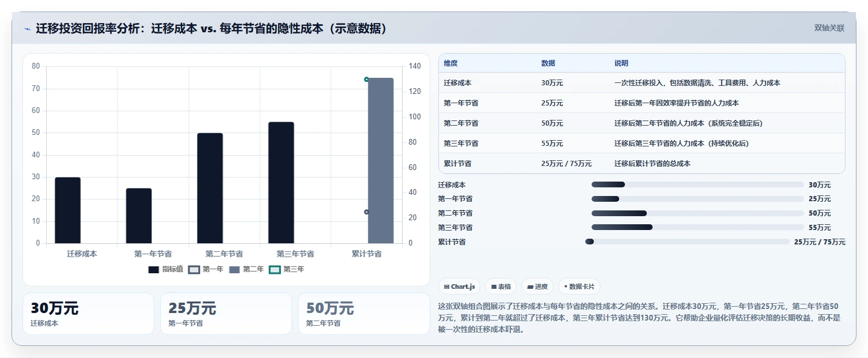Click the 第二年节省 progress bar
The width and height of the screenshot is (868, 358).
coord(698,213)
